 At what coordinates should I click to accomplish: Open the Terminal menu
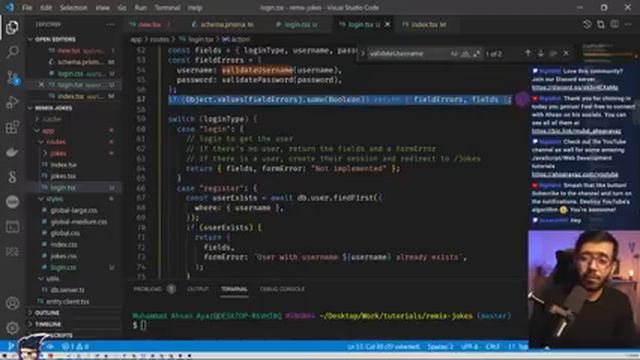pyautogui.click(x=167, y=8)
